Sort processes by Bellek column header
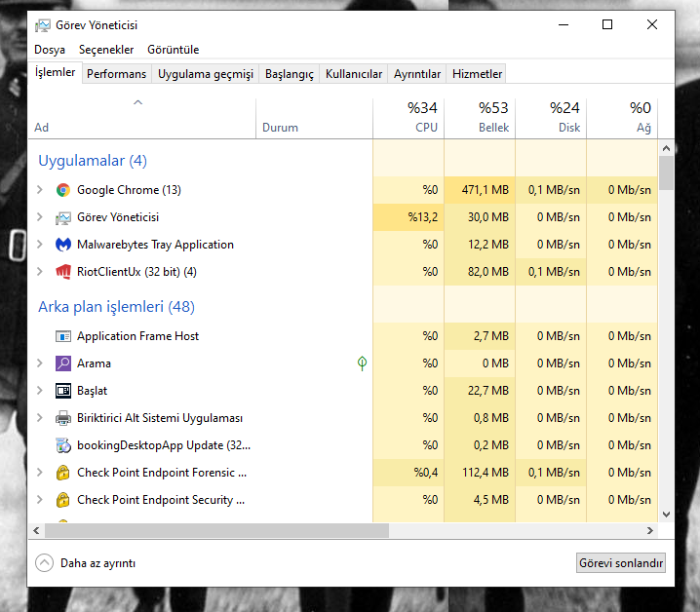The height and width of the screenshot is (612, 700). click(480, 118)
